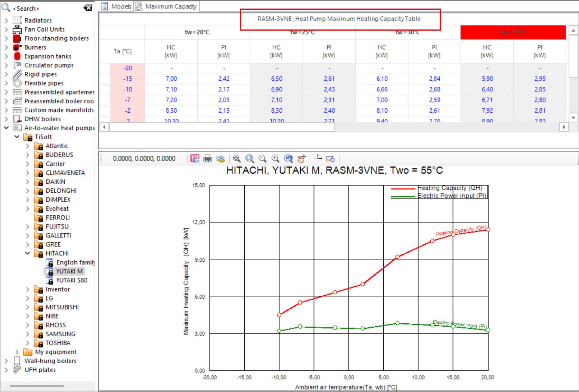Activate the Zoom Window tool
This screenshot has height=392, width=579.
[x=250, y=159]
